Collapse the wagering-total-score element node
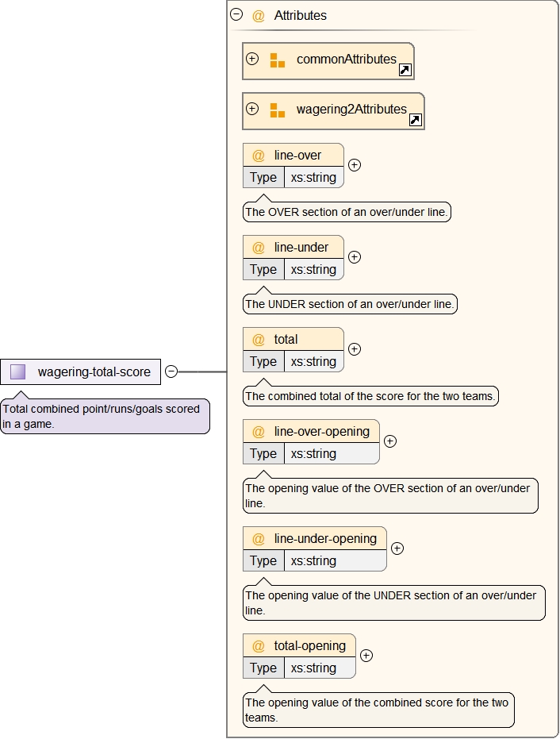This screenshot has width=560, height=739. pos(171,371)
